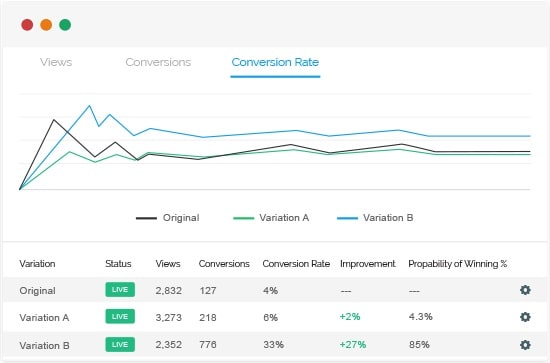Click the red window close dot
Screen dimensions: 550x363
[x=27, y=25]
